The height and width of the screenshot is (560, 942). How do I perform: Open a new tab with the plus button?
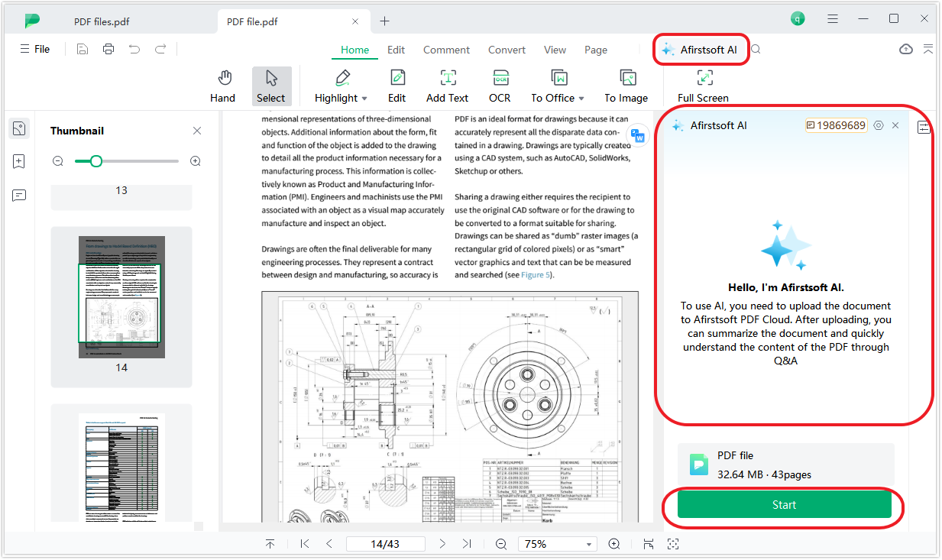[x=384, y=21]
